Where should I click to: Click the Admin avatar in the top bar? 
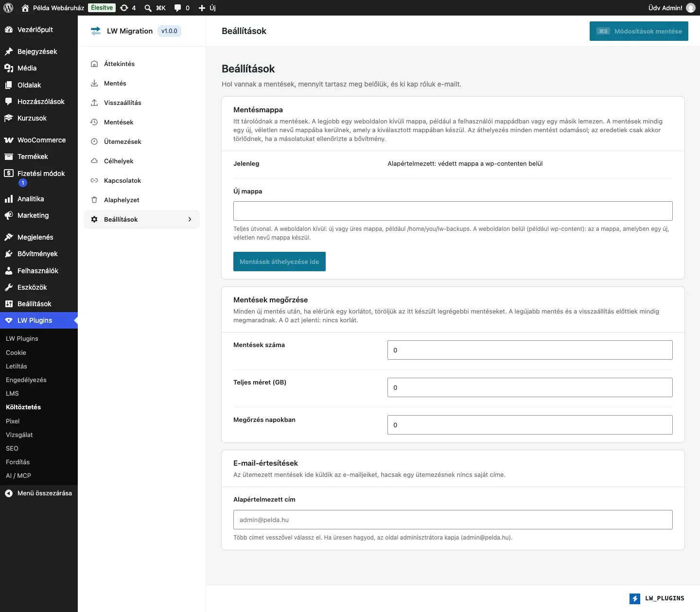click(691, 8)
